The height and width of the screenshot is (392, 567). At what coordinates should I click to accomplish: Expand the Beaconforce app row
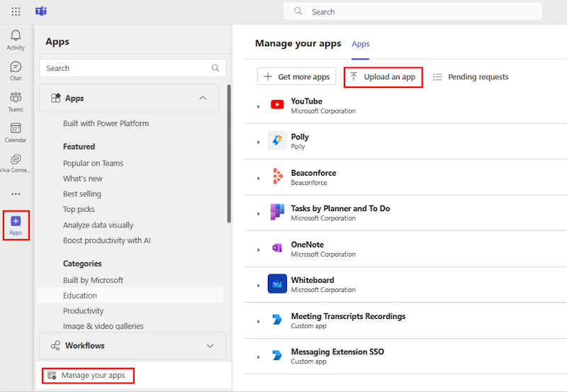(x=258, y=179)
